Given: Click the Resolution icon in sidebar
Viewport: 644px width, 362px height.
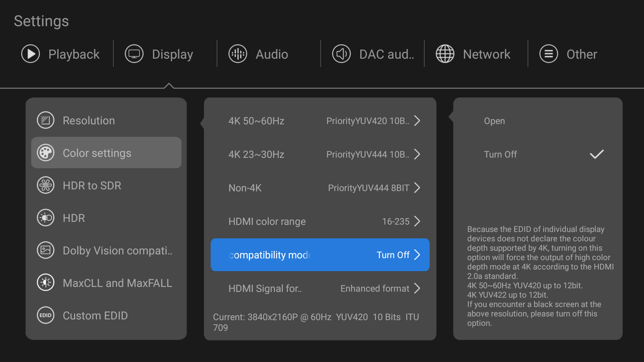Looking at the screenshot, I should coord(46,120).
